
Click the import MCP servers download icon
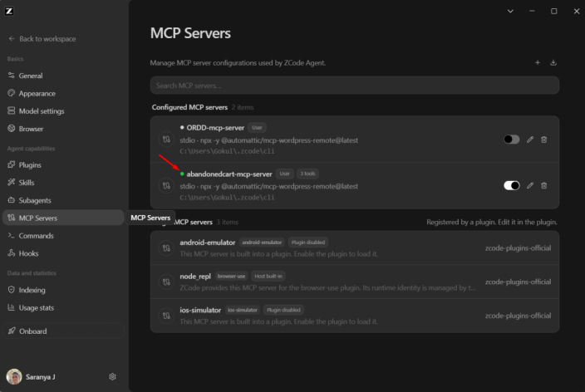(553, 62)
